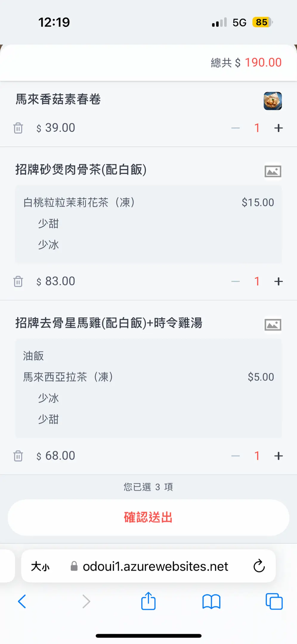Delete the 馬來香菇素春卷 item with trash icon
The height and width of the screenshot is (644, 297).
click(x=18, y=128)
